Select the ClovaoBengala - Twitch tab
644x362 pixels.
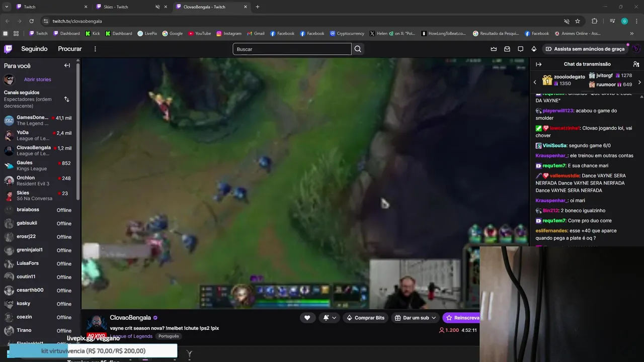click(x=211, y=7)
